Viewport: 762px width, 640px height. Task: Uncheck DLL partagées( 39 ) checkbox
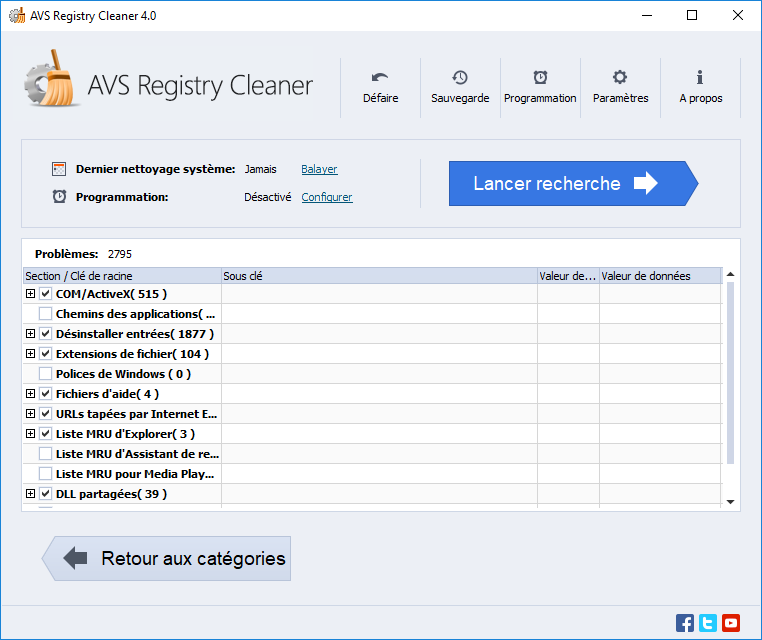pyautogui.click(x=46, y=493)
